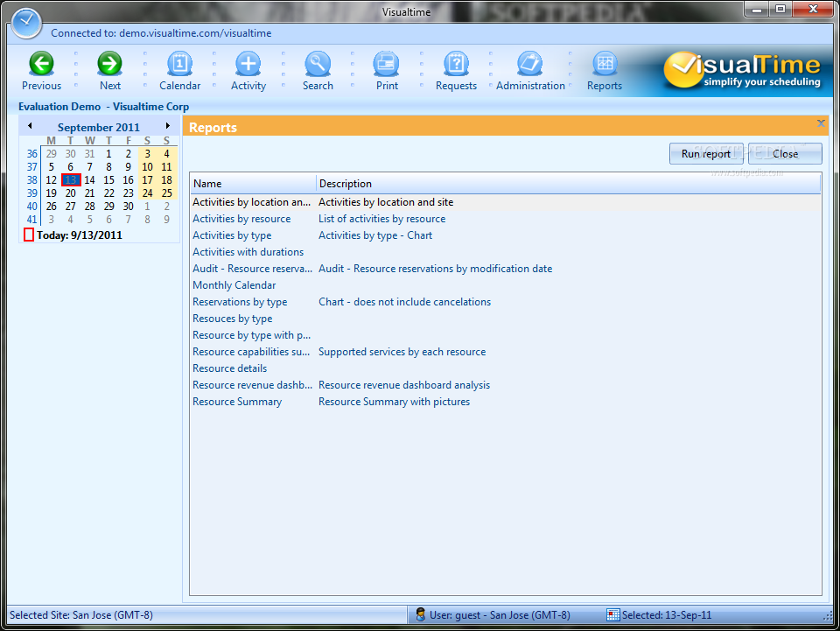Select week number 40 in calendar

pos(32,207)
